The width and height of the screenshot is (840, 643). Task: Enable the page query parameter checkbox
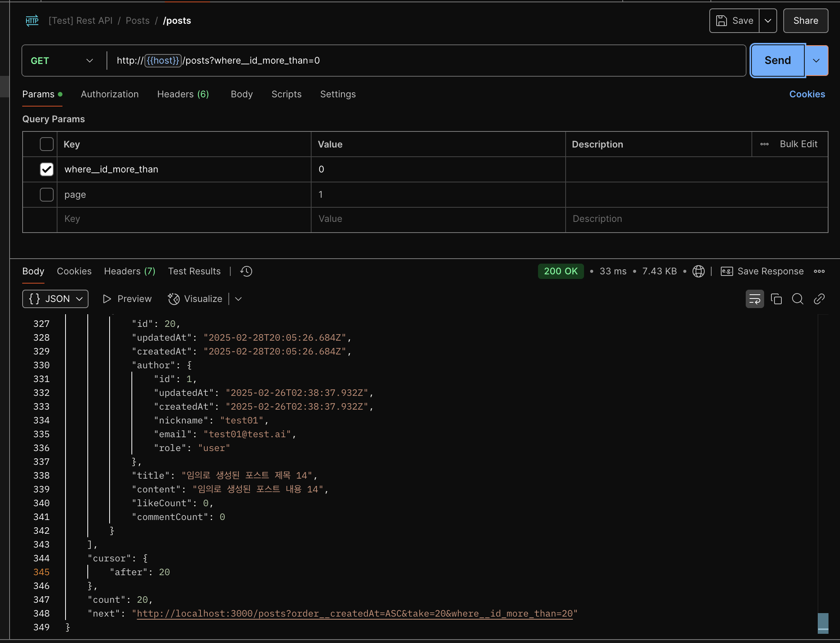pos(47,195)
